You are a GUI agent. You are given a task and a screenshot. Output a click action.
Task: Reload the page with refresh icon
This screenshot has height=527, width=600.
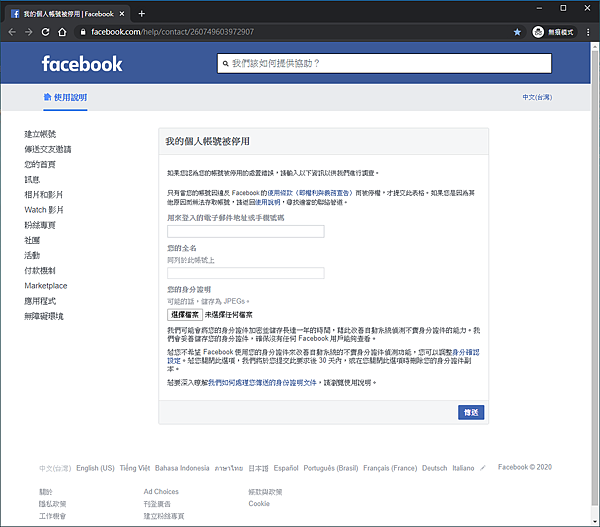(46, 32)
